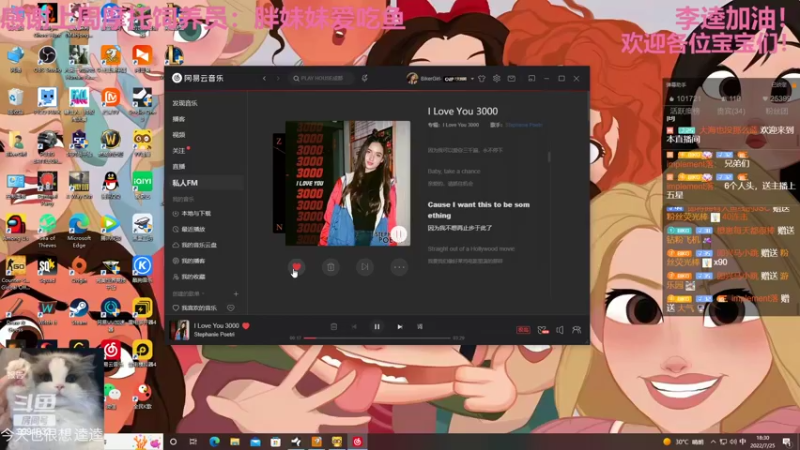Play the previous track in bottom bar
The image size is (800, 450).
[354, 327]
